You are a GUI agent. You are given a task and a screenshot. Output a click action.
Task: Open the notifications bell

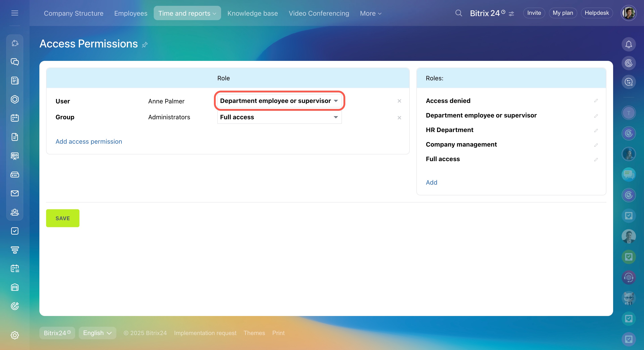pyautogui.click(x=629, y=45)
